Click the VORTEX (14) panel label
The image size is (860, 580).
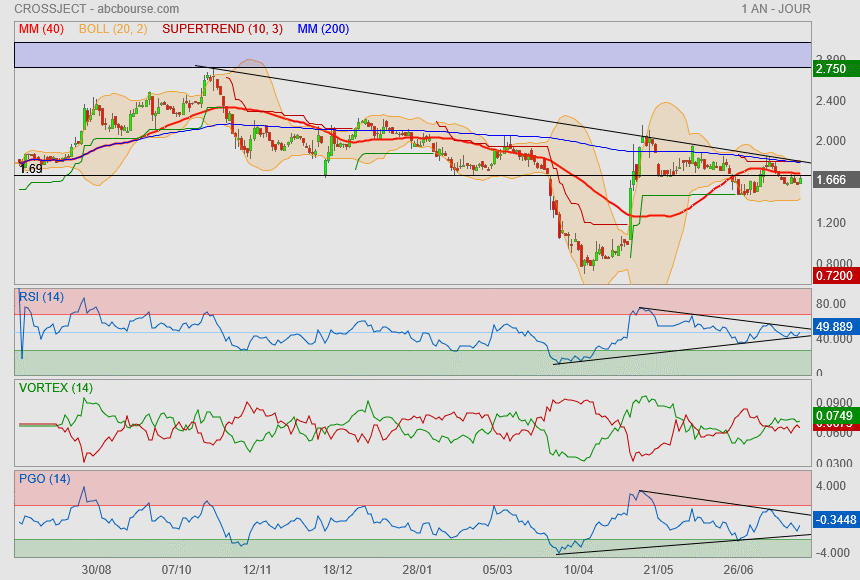(55, 388)
